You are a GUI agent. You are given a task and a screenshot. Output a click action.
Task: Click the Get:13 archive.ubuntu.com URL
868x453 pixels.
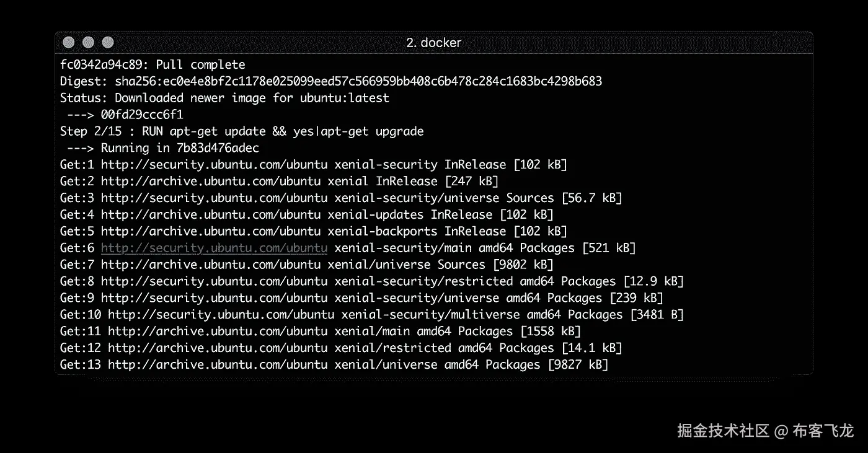pyautogui.click(x=218, y=364)
